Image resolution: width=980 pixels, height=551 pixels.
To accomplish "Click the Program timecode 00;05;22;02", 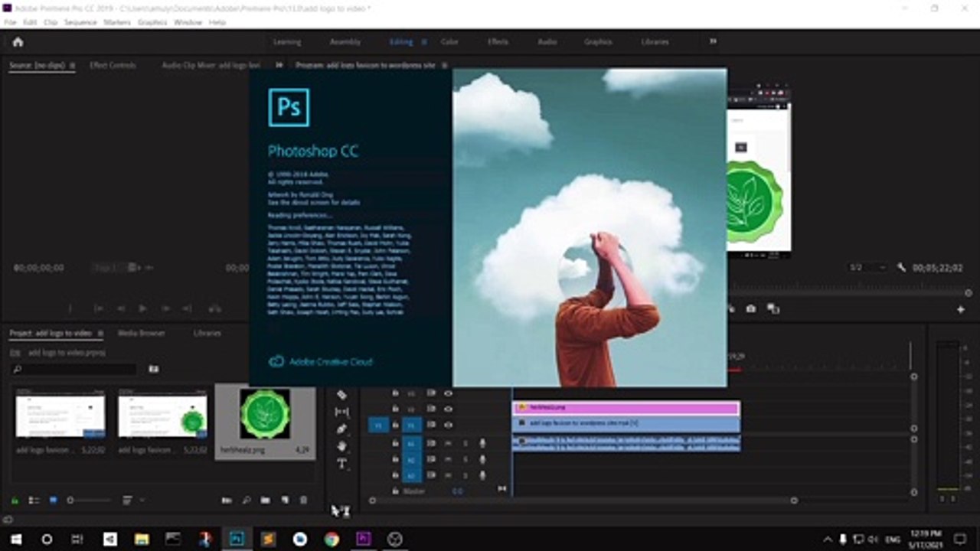I will [939, 268].
